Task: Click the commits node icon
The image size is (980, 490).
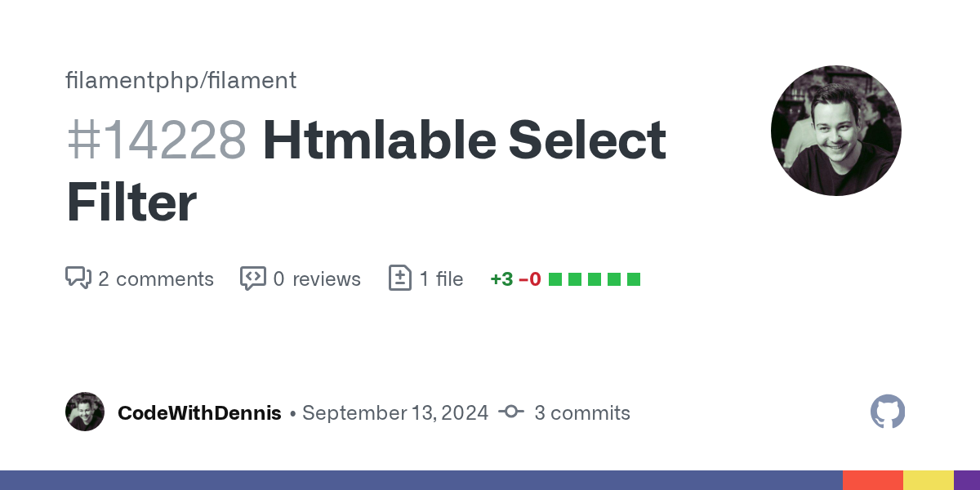Action: (x=511, y=412)
